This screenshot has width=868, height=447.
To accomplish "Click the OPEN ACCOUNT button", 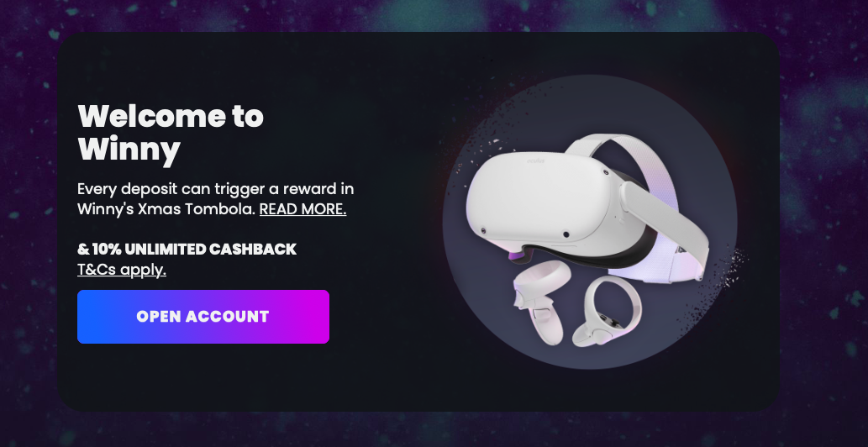I will coord(203,317).
